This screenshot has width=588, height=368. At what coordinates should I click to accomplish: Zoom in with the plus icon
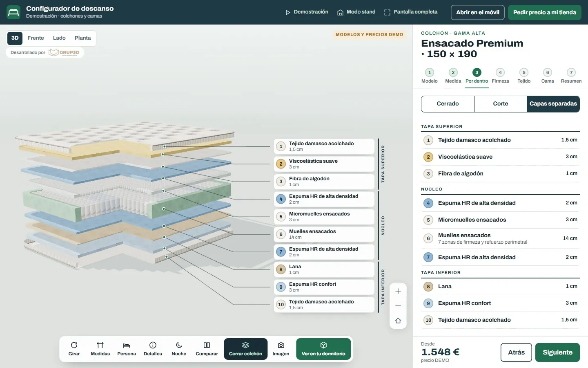point(398,291)
